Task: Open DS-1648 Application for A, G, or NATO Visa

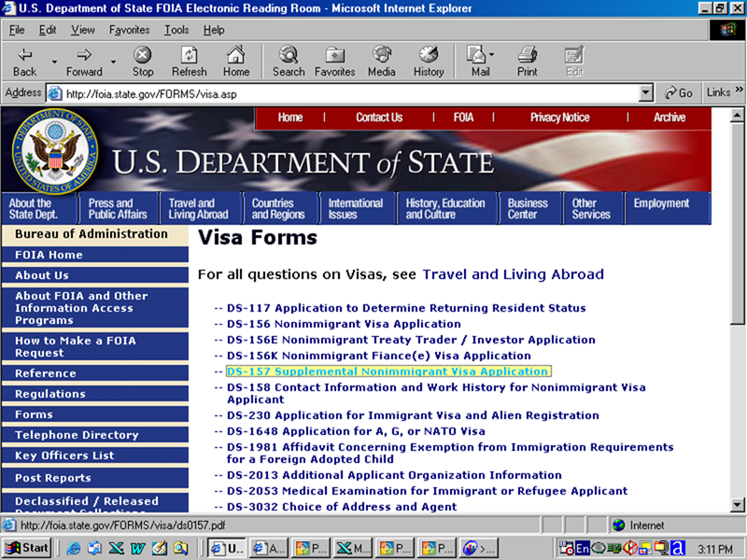Action: click(x=356, y=431)
